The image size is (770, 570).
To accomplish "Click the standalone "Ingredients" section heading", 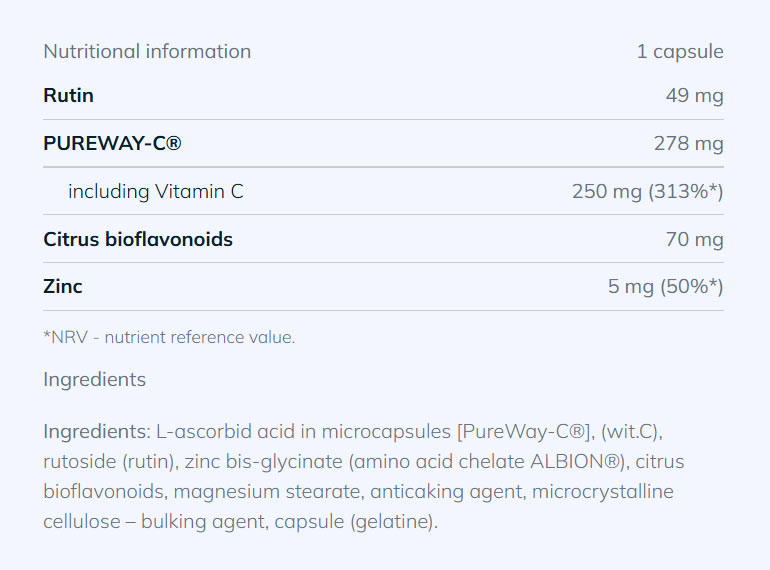I will coord(94,379).
